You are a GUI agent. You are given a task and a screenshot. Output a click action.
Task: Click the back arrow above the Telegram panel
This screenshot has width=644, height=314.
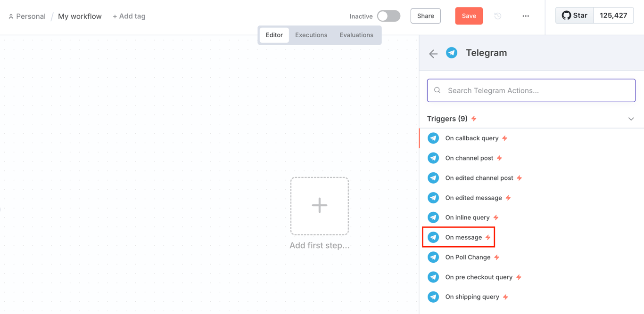click(x=433, y=53)
